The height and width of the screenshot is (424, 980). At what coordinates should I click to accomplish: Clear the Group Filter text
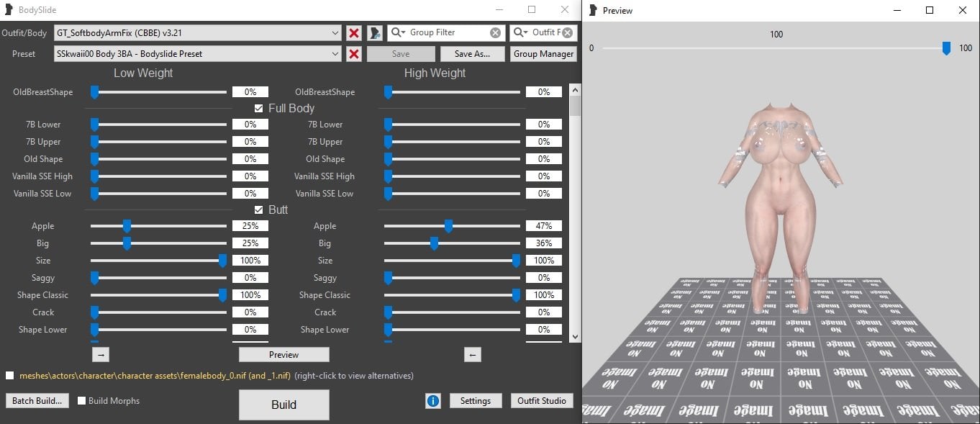495,32
